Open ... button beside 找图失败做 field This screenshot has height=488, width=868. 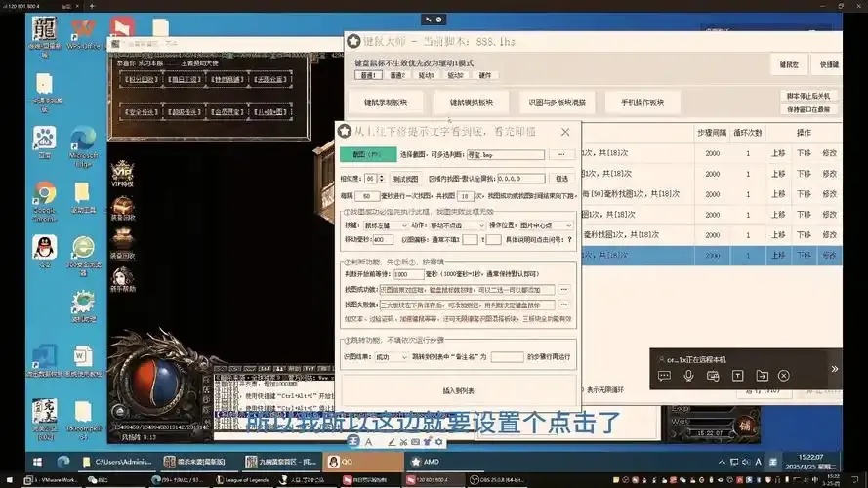click(x=564, y=305)
